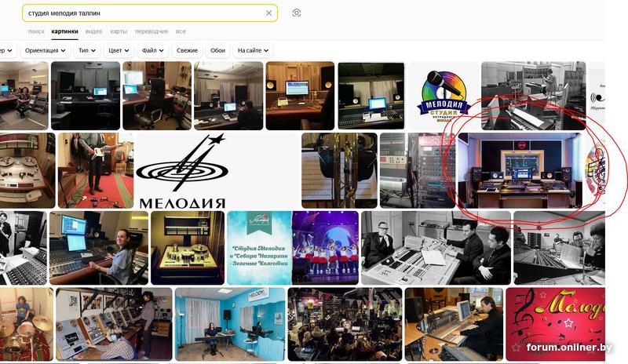The height and width of the screenshot is (364, 628).
Task: Expand the Ориентация filter dropdown
Action: coord(45,50)
